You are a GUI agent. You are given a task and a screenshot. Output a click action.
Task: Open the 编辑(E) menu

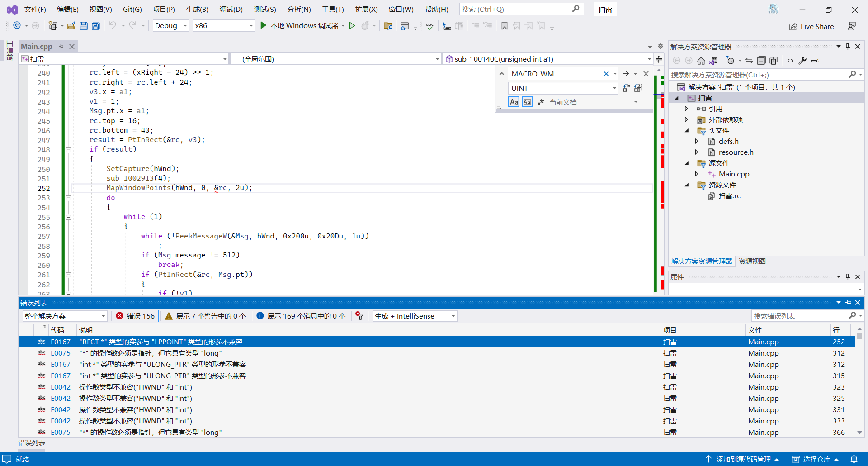68,10
